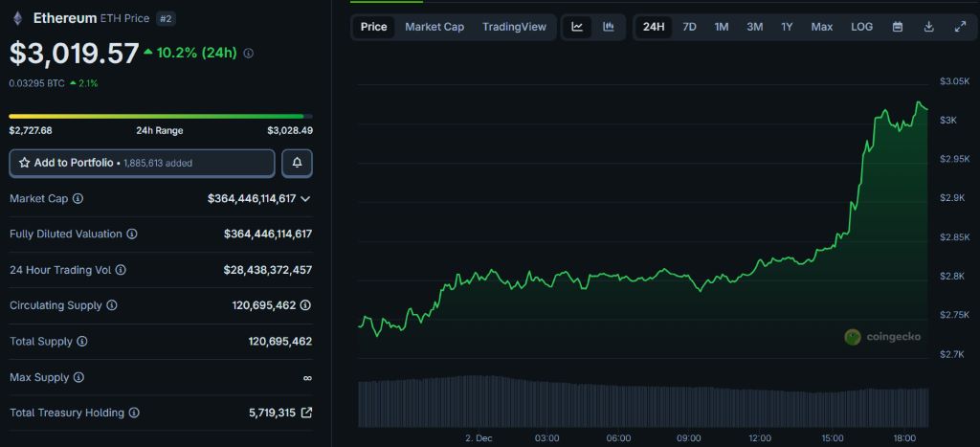Open Total Treasury Holding external link icon
The width and height of the screenshot is (980, 447).
(x=306, y=413)
